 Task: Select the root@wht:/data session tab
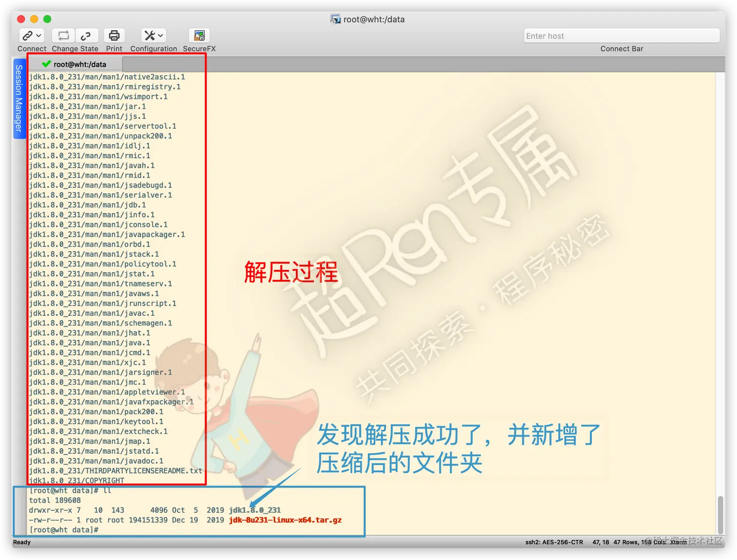click(75, 64)
